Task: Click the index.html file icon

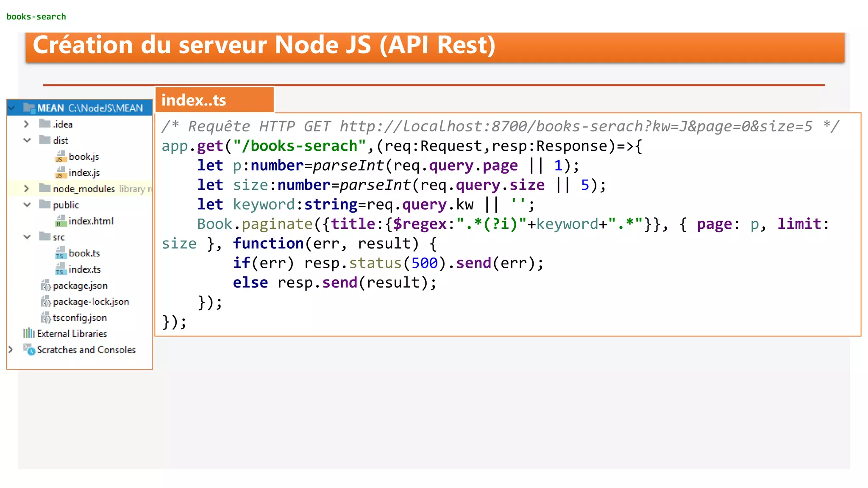Action: 61,221
